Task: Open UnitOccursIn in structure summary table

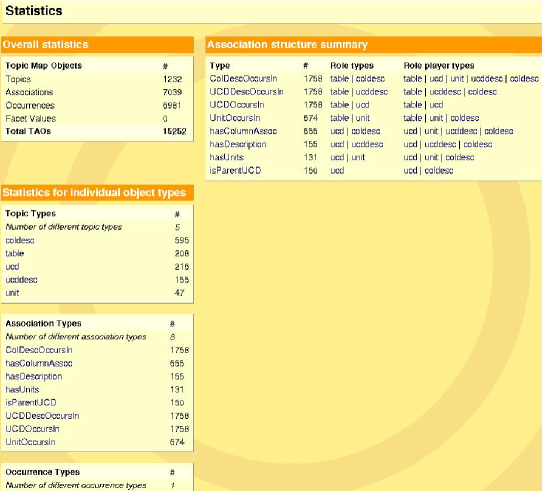Action: [235, 118]
